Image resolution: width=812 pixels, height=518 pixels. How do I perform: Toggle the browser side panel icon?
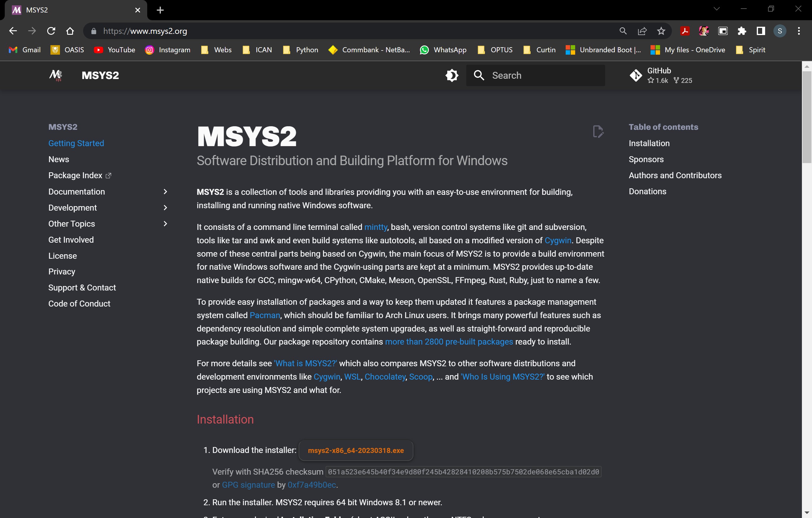click(760, 31)
